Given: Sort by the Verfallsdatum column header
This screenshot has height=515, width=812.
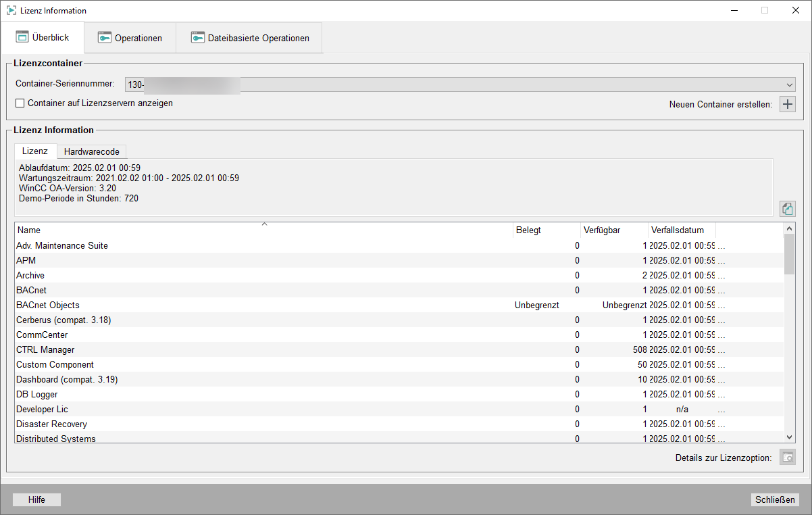Looking at the screenshot, I should [682, 230].
